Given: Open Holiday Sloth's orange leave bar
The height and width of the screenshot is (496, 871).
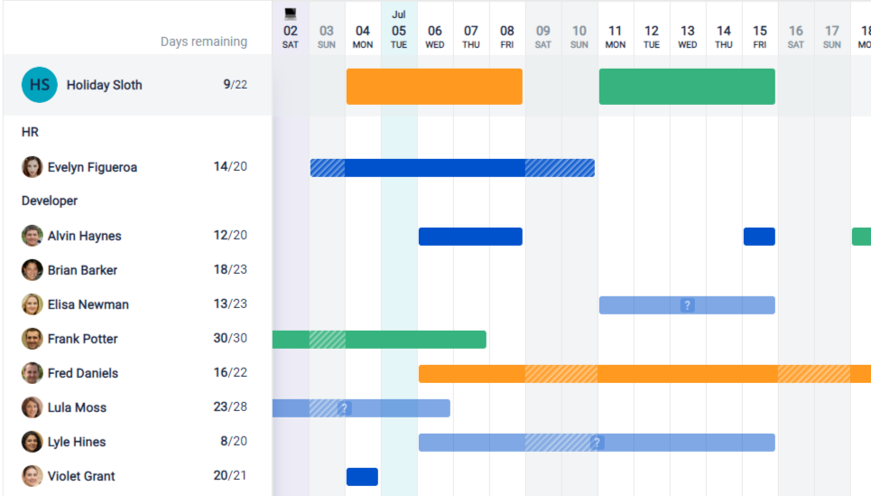Looking at the screenshot, I should (434, 87).
